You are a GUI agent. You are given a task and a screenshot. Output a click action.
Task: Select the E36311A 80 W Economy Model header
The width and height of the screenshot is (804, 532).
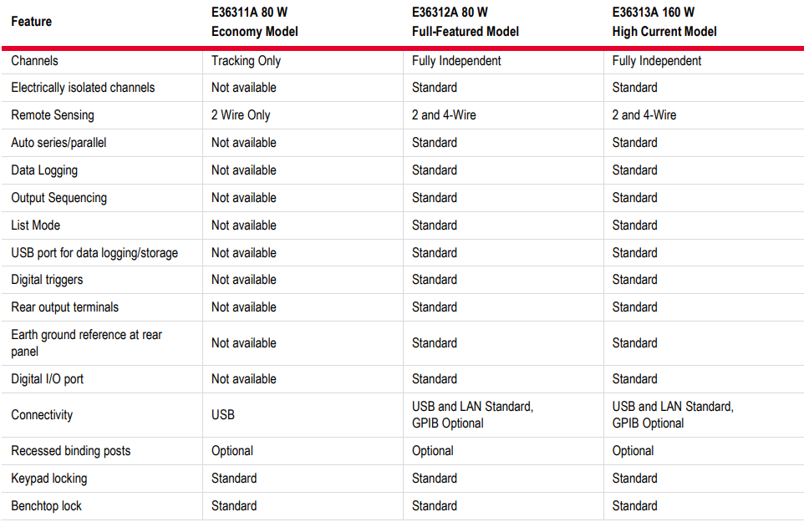[255, 23]
